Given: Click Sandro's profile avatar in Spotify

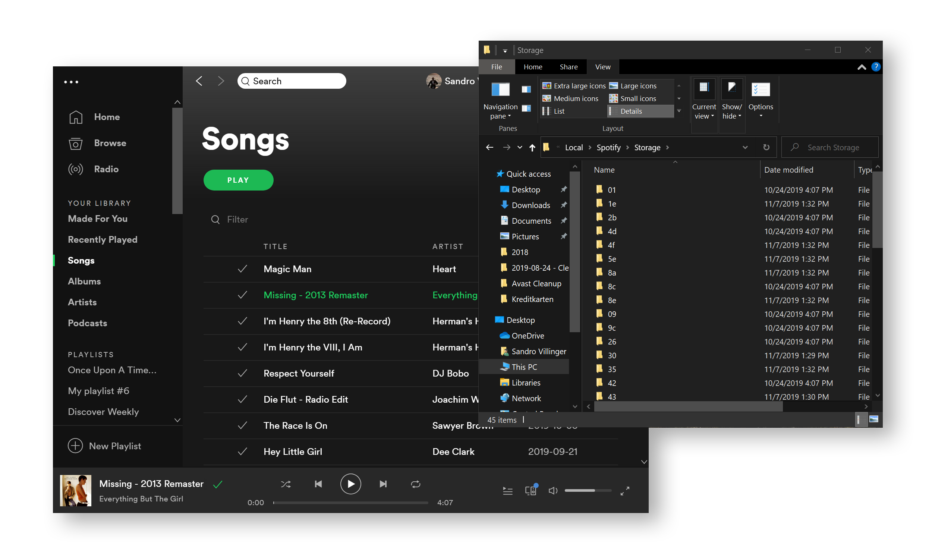Looking at the screenshot, I should [x=434, y=81].
